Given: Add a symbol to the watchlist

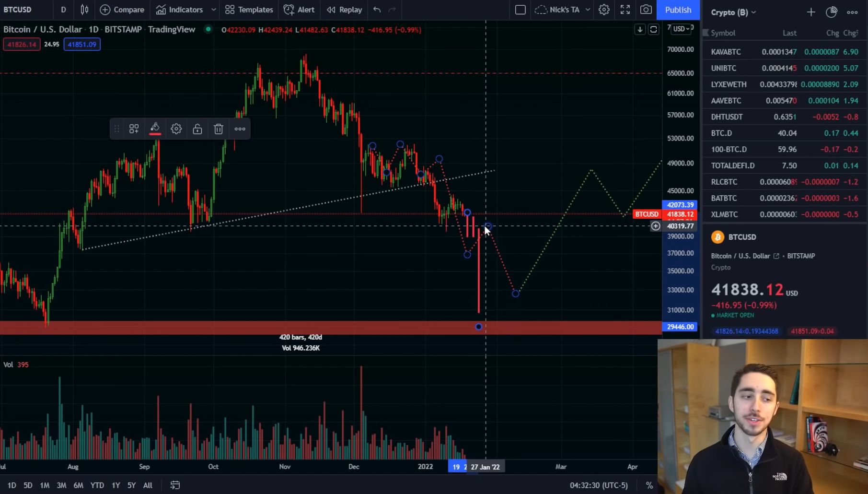Looking at the screenshot, I should 811,12.
